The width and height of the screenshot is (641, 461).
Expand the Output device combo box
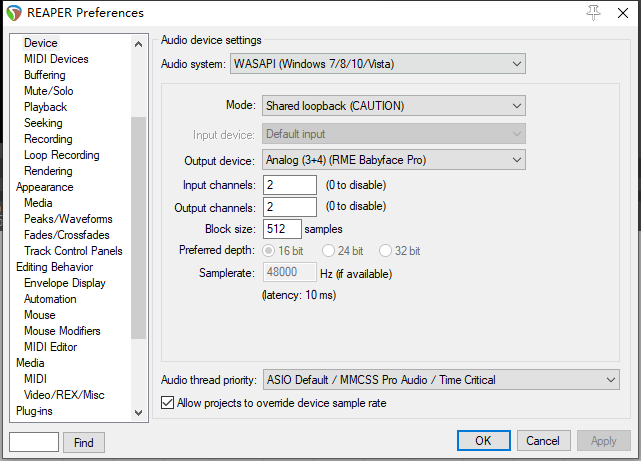[394, 160]
